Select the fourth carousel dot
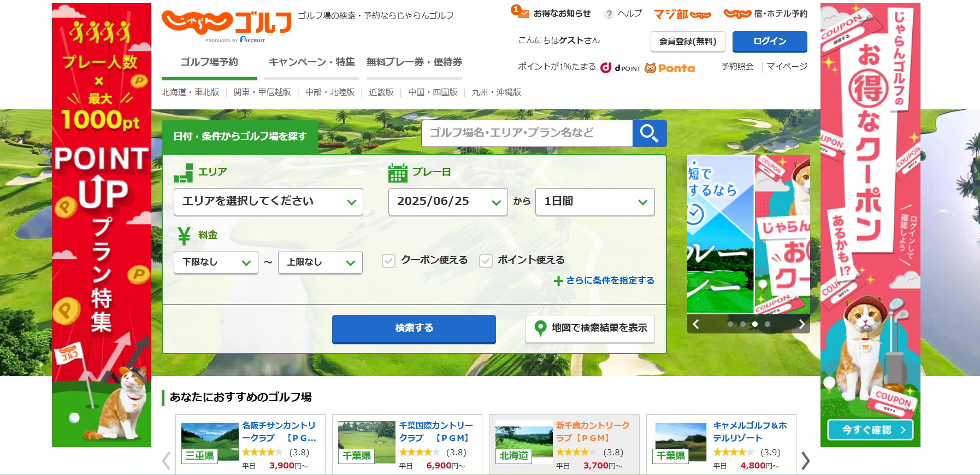This screenshot has width=980, height=475. pos(768,324)
